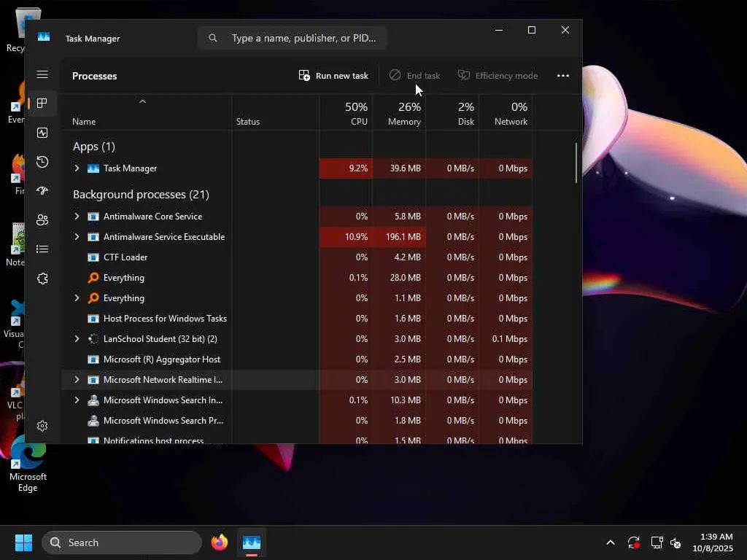Click the sync tray icon with red dot
This screenshot has width=747, height=560.
[634, 542]
